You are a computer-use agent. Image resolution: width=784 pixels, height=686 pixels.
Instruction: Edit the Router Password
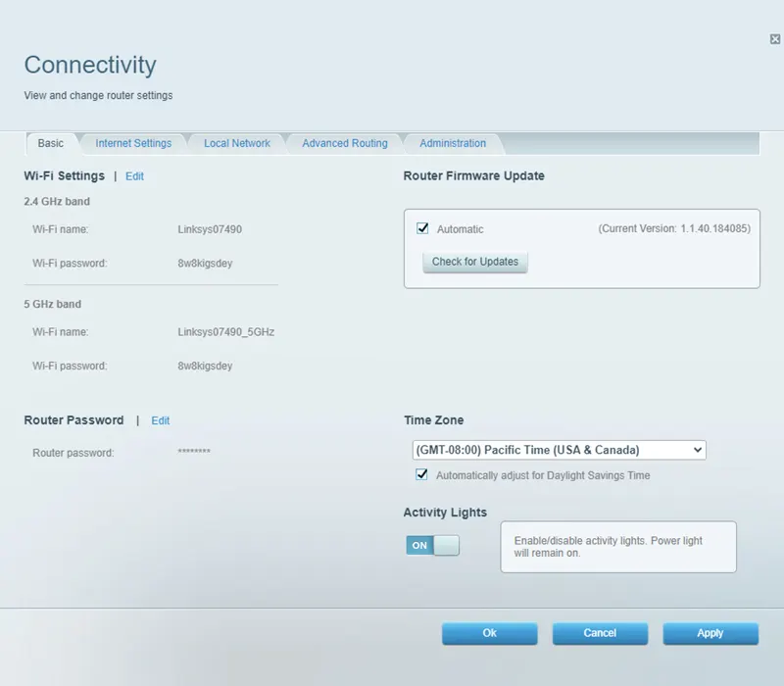click(x=160, y=420)
